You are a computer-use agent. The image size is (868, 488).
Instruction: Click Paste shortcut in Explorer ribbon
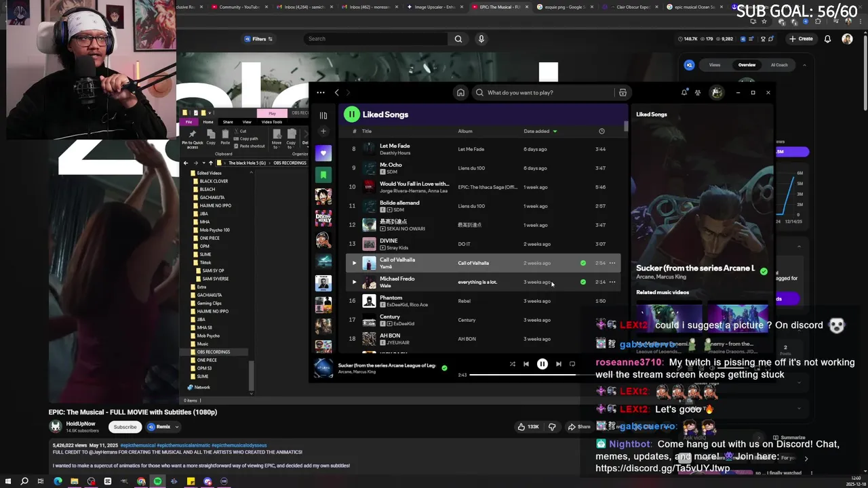click(x=250, y=146)
